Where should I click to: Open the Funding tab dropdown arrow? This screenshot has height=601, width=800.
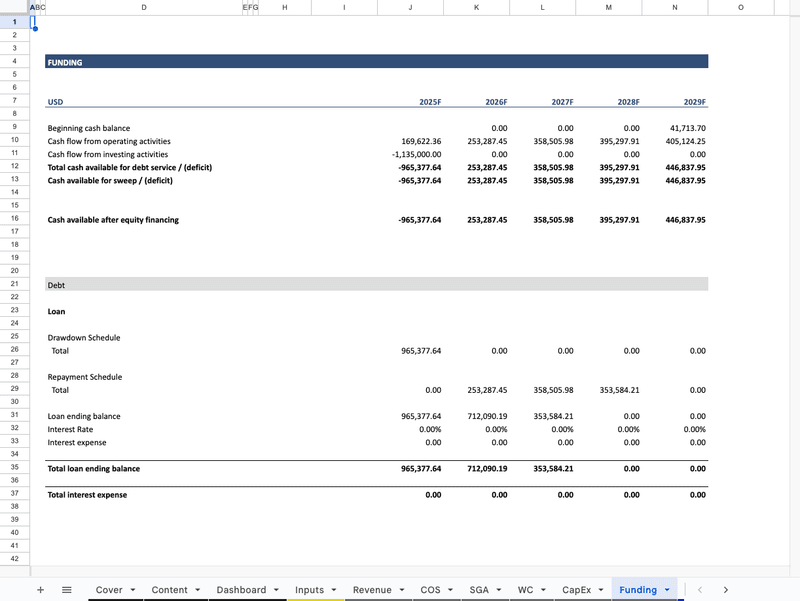click(667, 590)
